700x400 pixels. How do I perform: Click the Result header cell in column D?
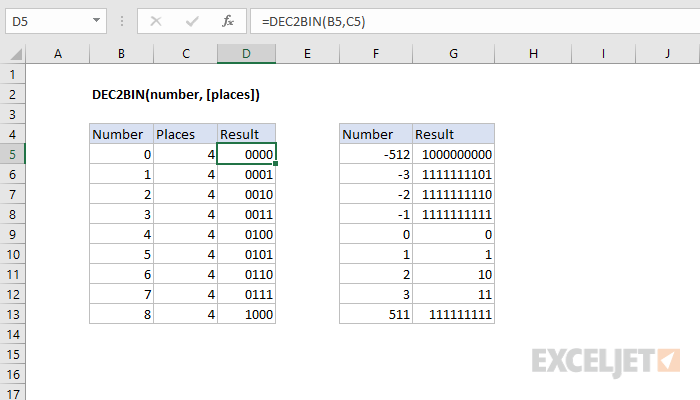coord(246,134)
